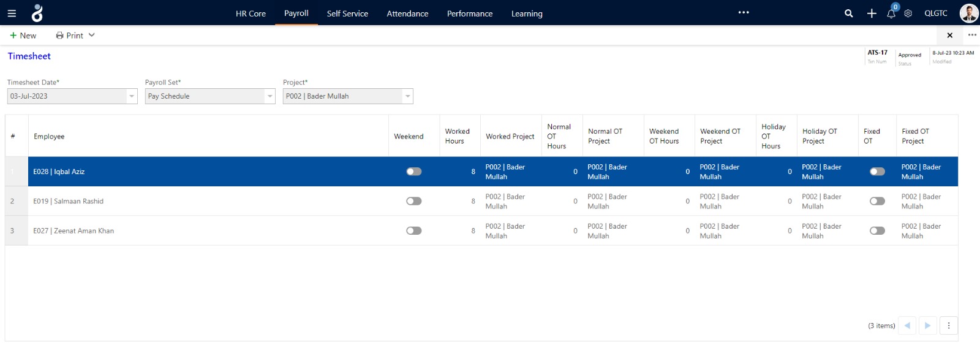Open the notifications bell
Viewport: 980px width, 350px height.
coord(891,13)
